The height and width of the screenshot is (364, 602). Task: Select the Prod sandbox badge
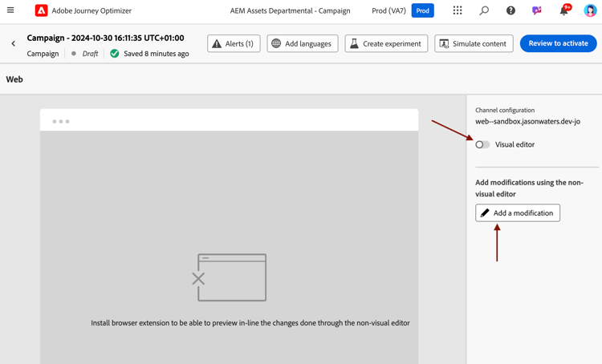[423, 10]
